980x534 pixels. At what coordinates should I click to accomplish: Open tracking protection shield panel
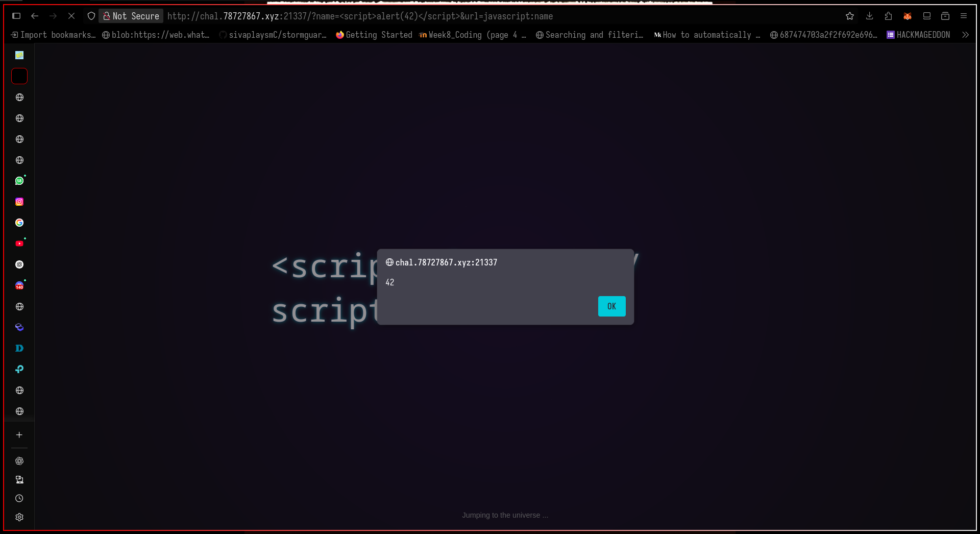pyautogui.click(x=91, y=16)
